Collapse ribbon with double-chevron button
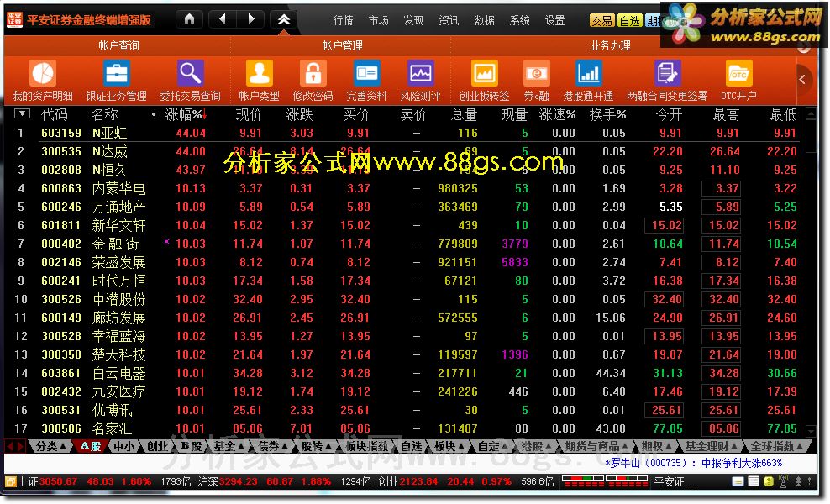The height and width of the screenshot is (504, 830). click(284, 19)
